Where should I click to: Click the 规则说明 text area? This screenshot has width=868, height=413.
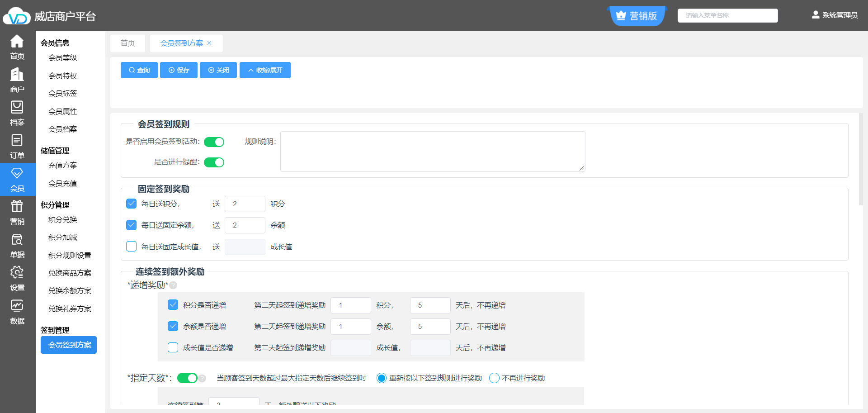pyautogui.click(x=432, y=152)
